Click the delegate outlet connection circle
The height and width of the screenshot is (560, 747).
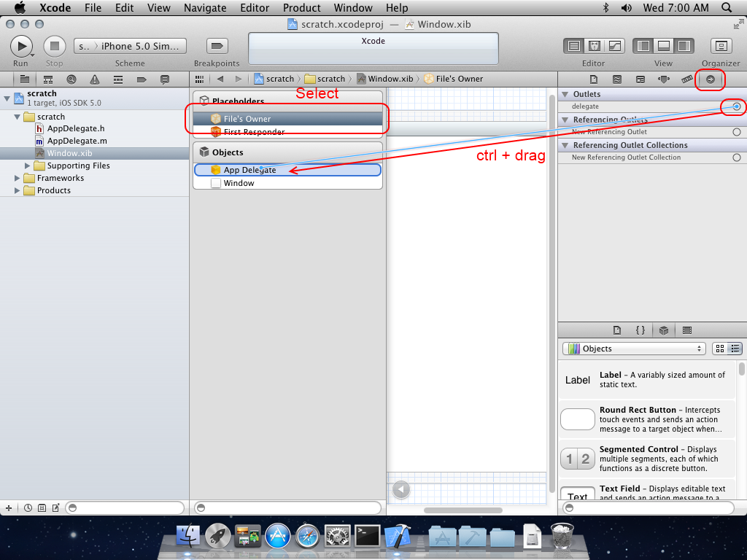point(737,106)
